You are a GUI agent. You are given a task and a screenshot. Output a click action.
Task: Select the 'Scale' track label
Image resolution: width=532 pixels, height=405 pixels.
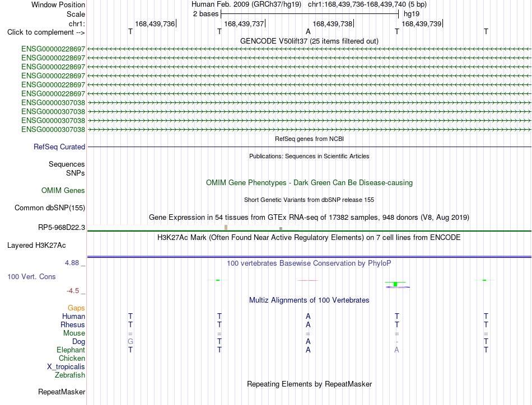pos(76,14)
